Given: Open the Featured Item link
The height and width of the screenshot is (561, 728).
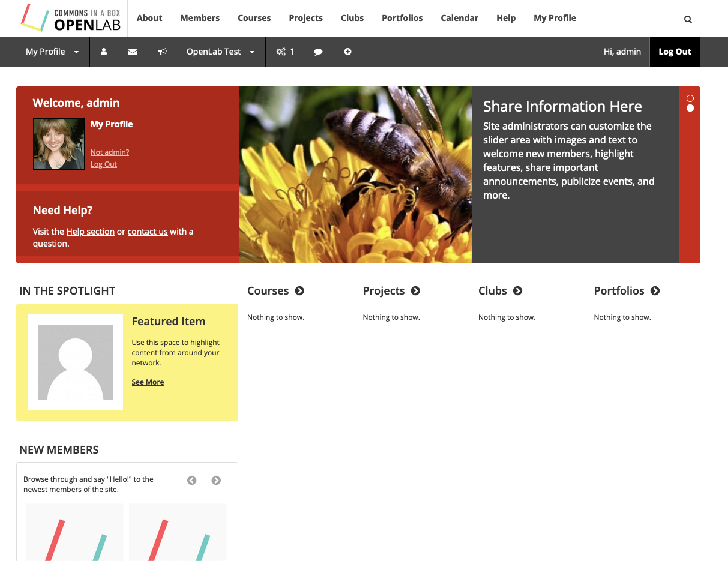Looking at the screenshot, I should pyautogui.click(x=169, y=322).
